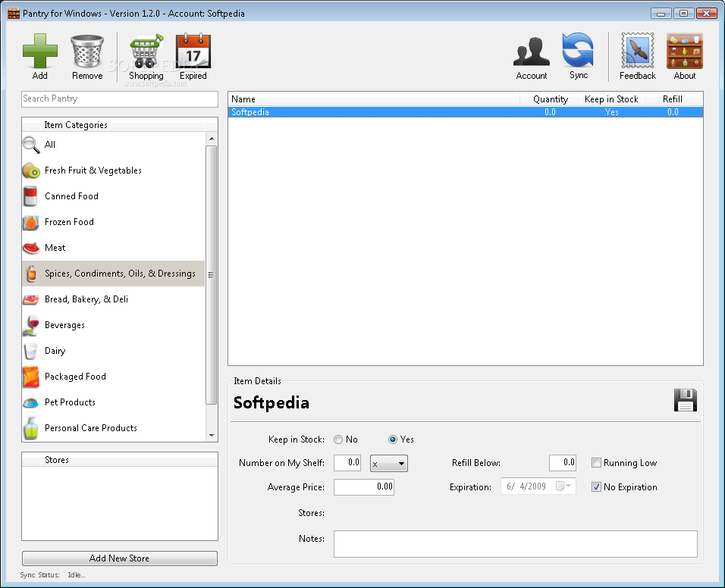Set Keep in Stock to Yes
The width and height of the screenshot is (725, 588).
pyautogui.click(x=393, y=439)
